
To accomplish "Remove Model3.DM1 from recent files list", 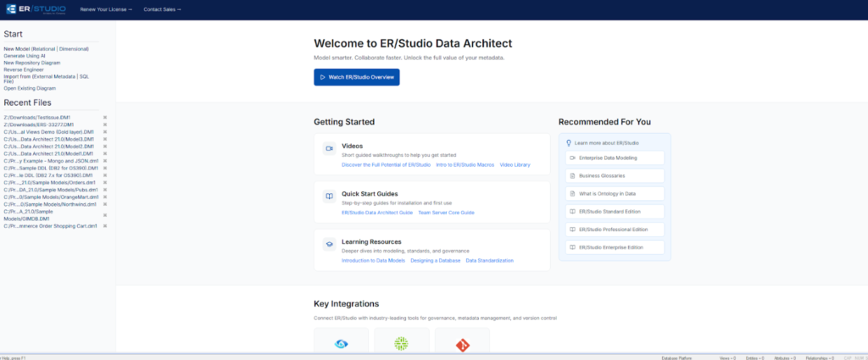I will coord(104,140).
